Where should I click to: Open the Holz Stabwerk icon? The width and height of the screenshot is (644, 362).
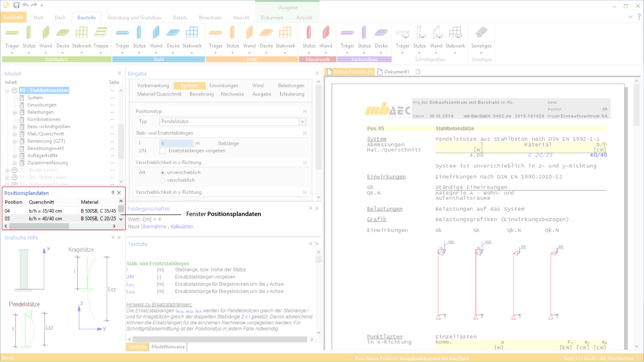pyautogui.click(x=285, y=32)
